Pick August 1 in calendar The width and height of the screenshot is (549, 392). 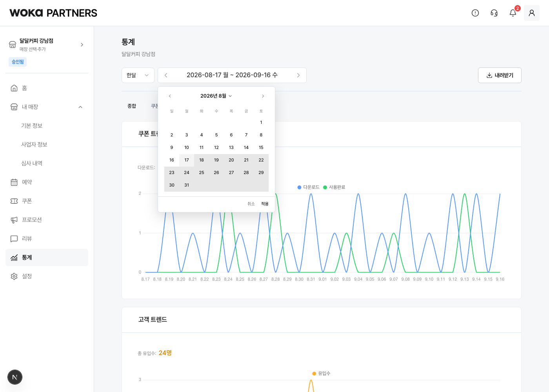(x=261, y=123)
